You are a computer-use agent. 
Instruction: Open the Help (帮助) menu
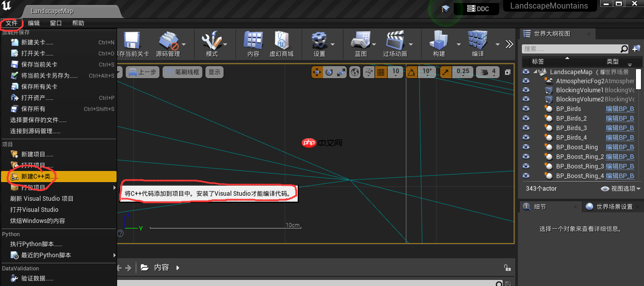click(78, 23)
